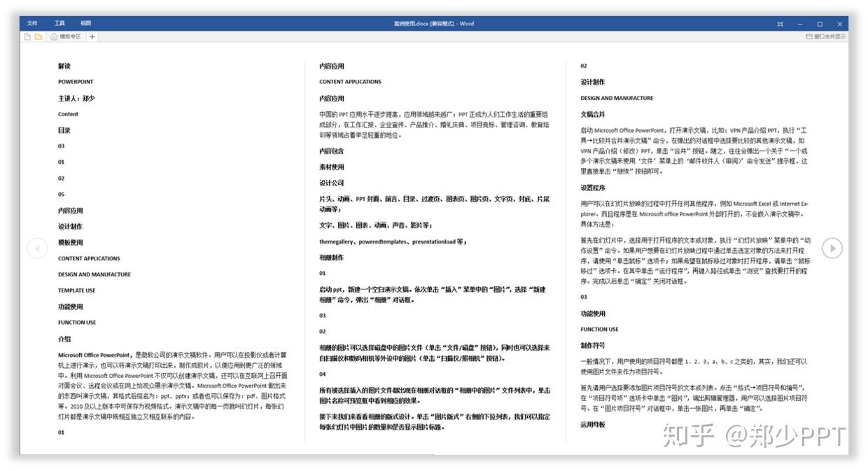Go to next page with right arrow

832,248
